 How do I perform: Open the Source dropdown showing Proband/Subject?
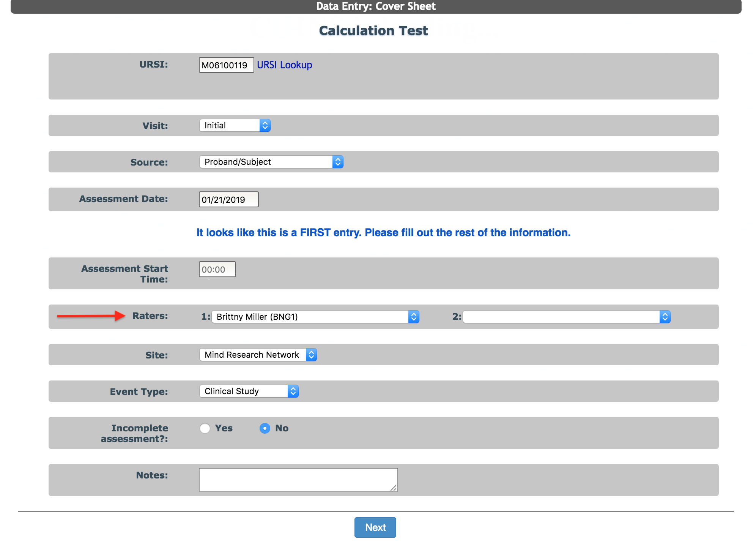tap(266, 162)
